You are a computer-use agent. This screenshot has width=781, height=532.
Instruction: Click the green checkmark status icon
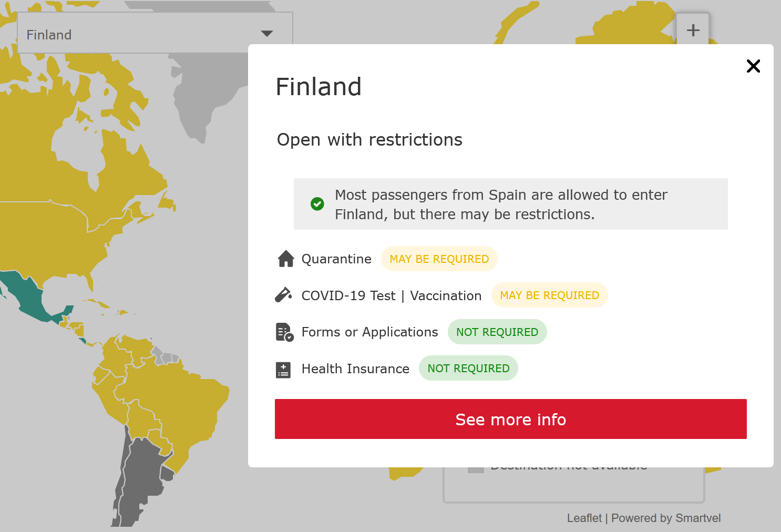tap(317, 204)
